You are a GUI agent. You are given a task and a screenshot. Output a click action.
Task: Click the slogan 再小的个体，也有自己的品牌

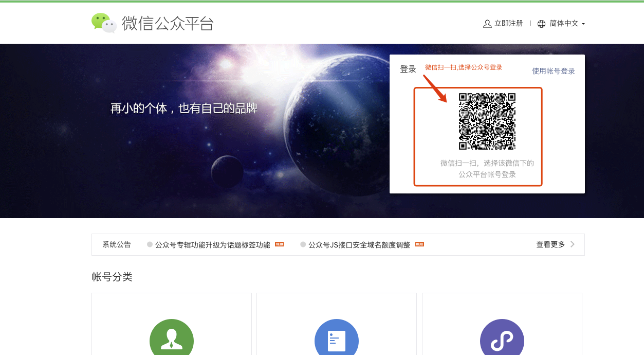184,109
